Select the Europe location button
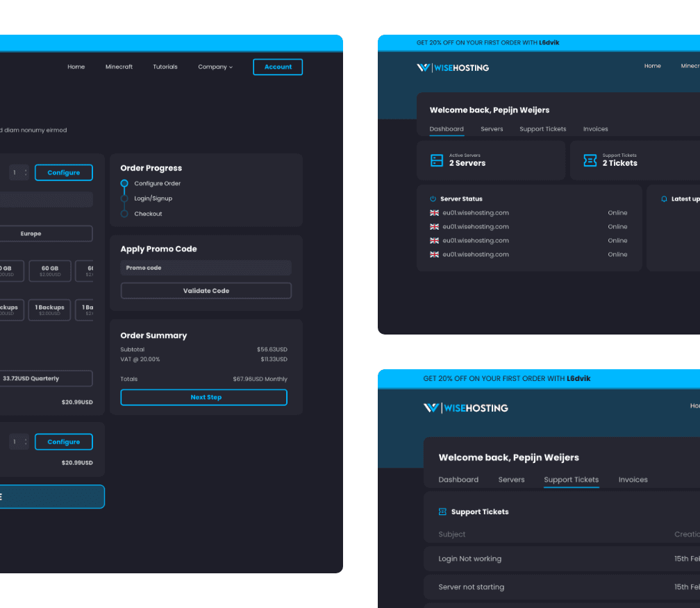The width and height of the screenshot is (700, 608). point(47,234)
